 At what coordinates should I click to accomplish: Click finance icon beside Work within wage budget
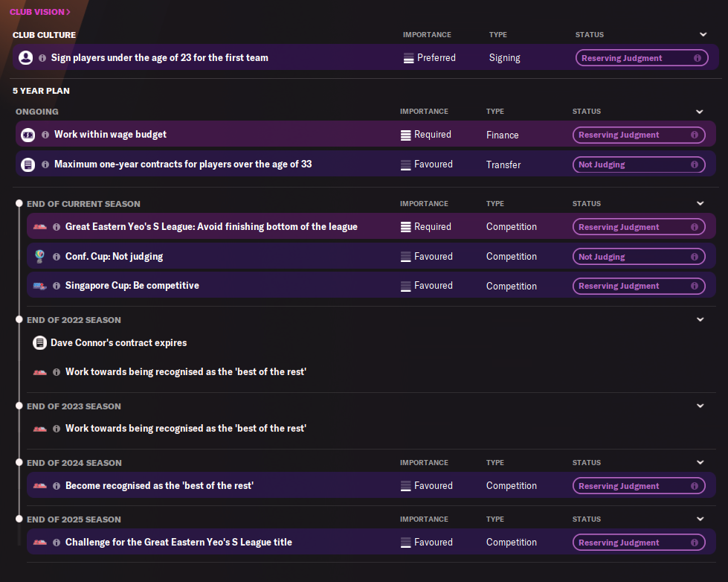pyautogui.click(x=28, y=135)
